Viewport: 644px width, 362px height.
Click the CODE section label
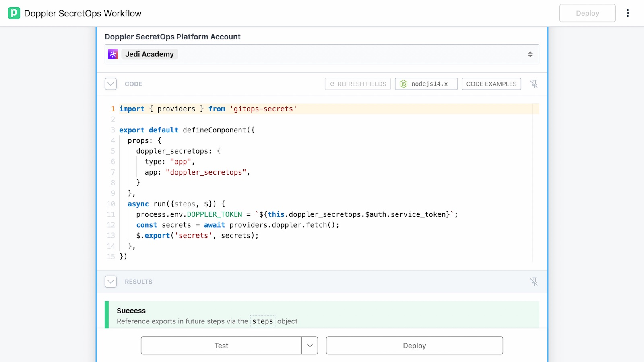point(134,84)
